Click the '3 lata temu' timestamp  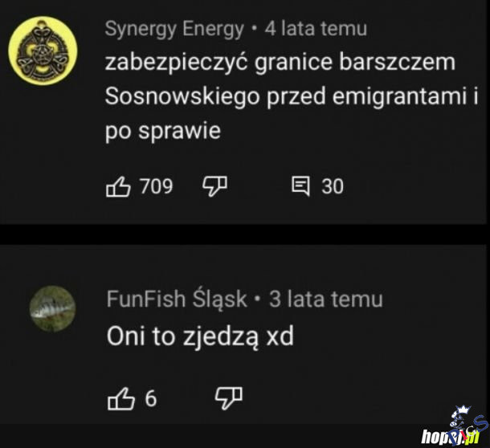(x=326, y=299)
